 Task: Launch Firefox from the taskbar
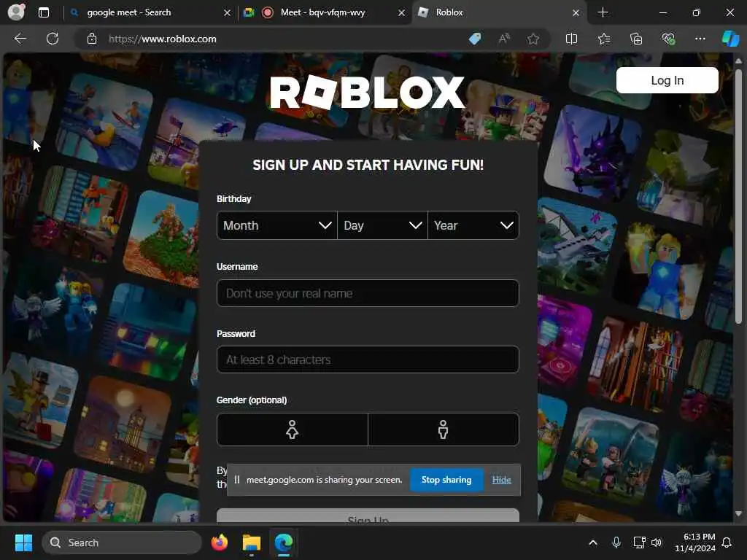(219, 542)
